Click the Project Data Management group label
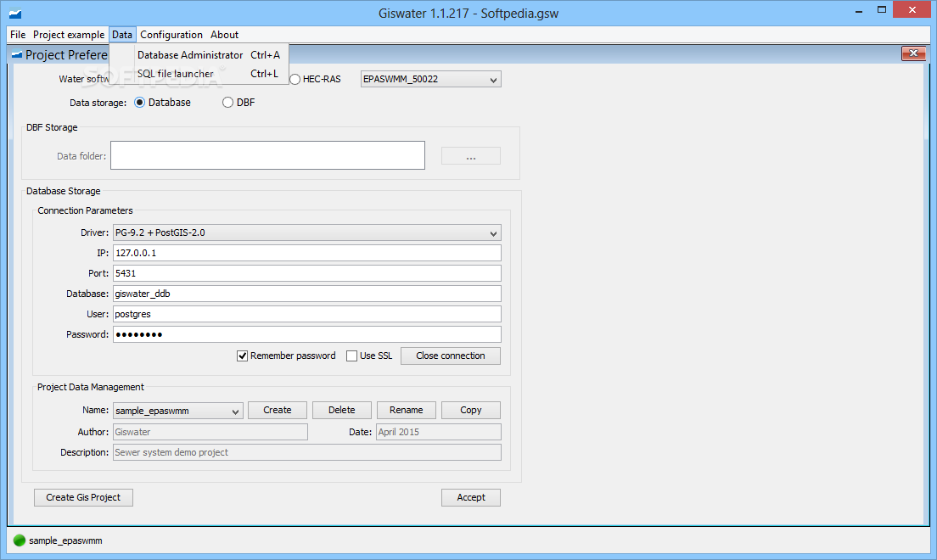937x560 pixels. coord(91,387)
